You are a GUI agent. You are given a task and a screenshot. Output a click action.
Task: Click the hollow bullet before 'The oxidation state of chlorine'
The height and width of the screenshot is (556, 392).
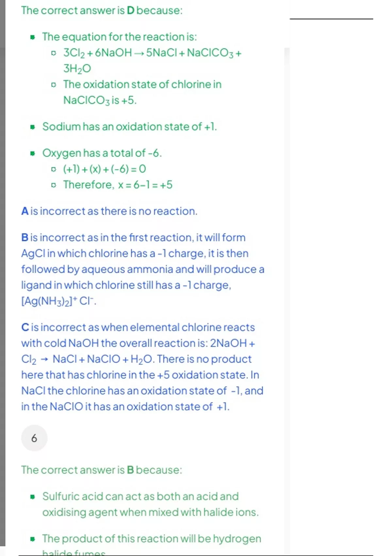(54, 85)
